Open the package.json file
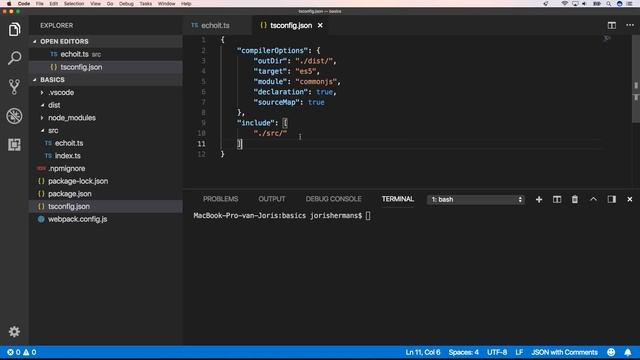Viewport: 640px width, 360px height. pyautogui.click(x=106, y=194)
